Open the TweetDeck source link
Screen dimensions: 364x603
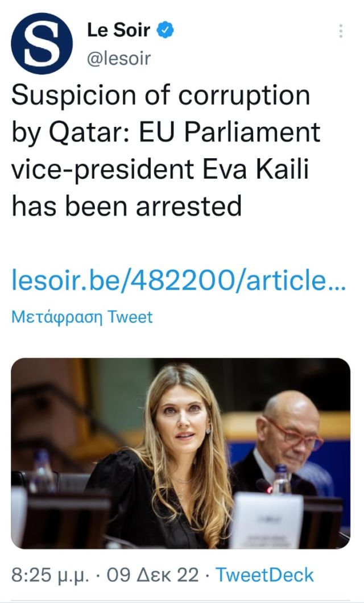[265, 575]
